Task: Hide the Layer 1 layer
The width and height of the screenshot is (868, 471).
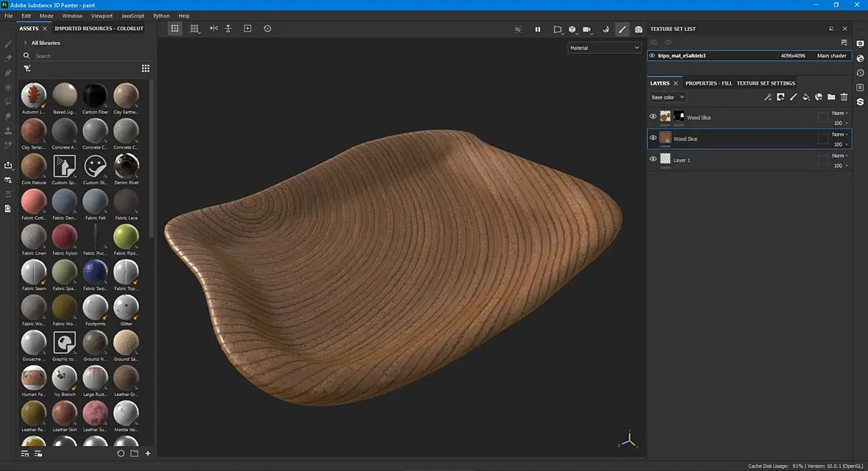Action: pos(653,159)
